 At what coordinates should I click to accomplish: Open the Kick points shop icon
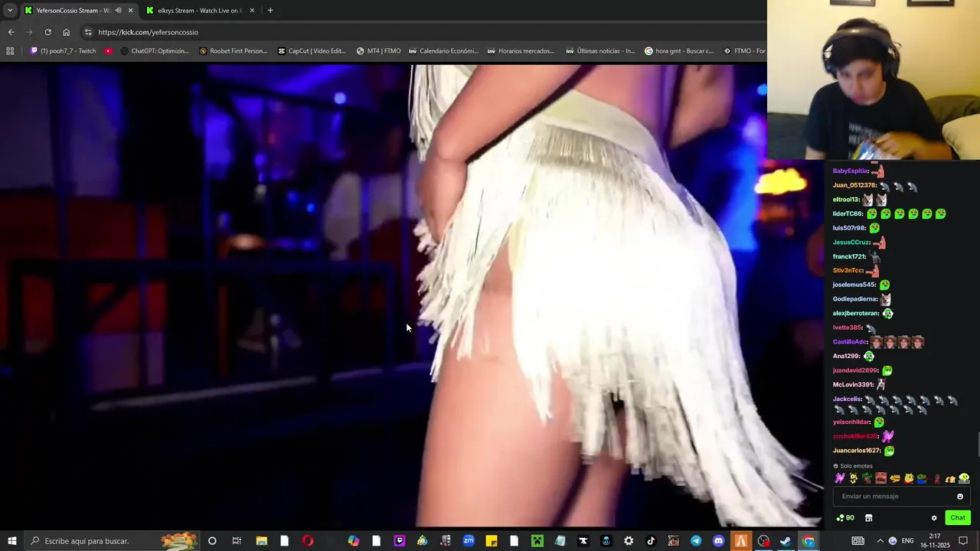tap(868, 518)
